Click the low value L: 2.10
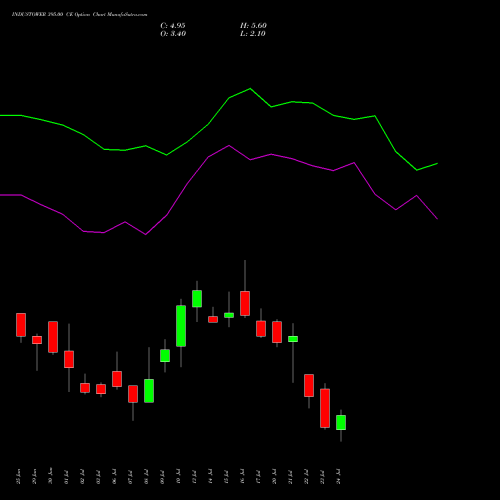The image size is (500, 500). pyautogui.click(x=253, y=34)
